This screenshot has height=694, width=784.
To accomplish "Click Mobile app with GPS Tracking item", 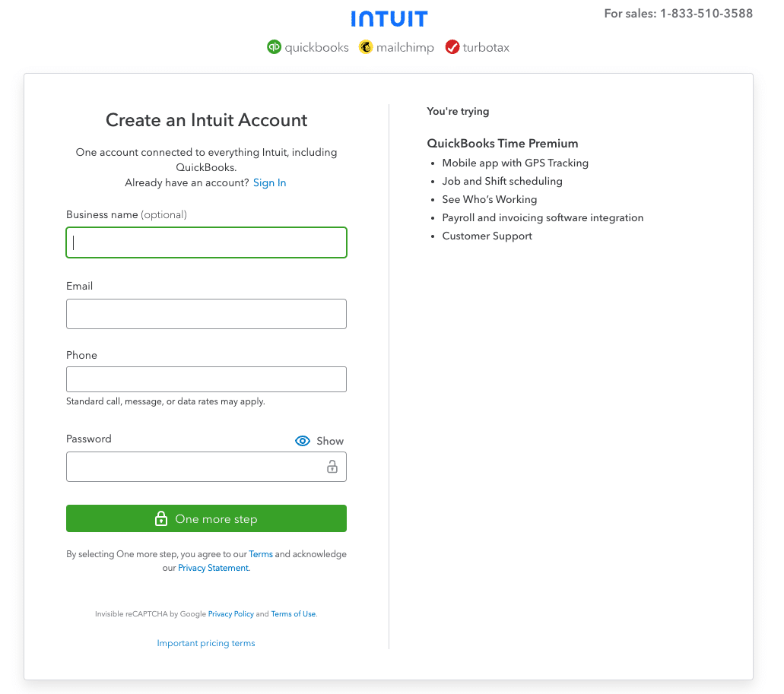I will [x=515, y=163].
